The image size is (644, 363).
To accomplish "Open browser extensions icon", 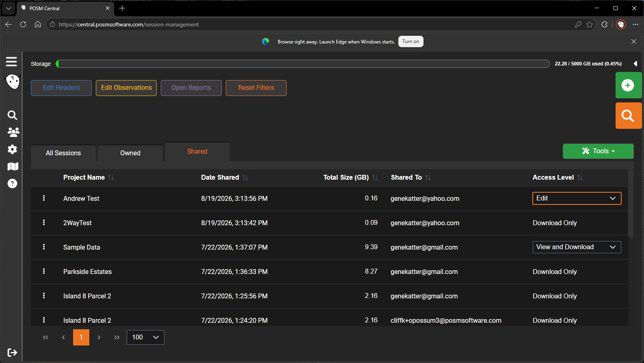I will (x=604, y=24).
